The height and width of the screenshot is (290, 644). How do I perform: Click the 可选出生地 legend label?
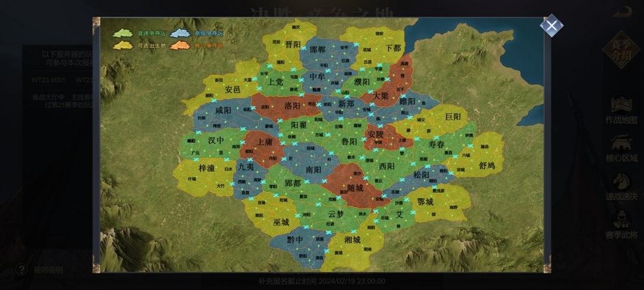click(151, 45)
